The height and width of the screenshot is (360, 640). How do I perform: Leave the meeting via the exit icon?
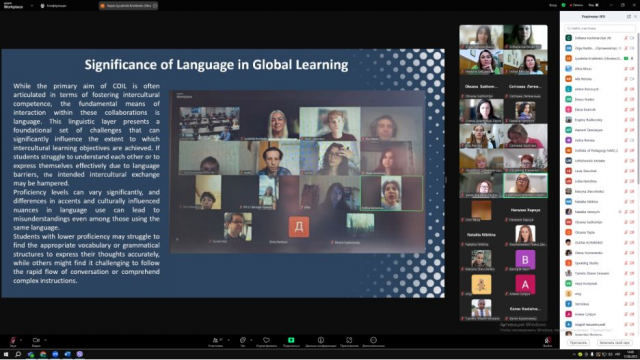(548, 340)
